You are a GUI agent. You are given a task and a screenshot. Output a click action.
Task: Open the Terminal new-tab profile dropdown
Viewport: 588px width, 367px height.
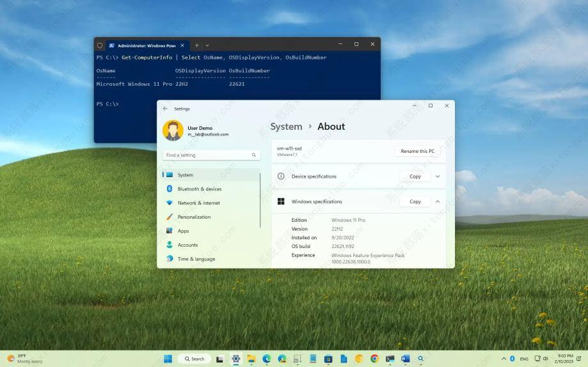click(x=207, y=45)
